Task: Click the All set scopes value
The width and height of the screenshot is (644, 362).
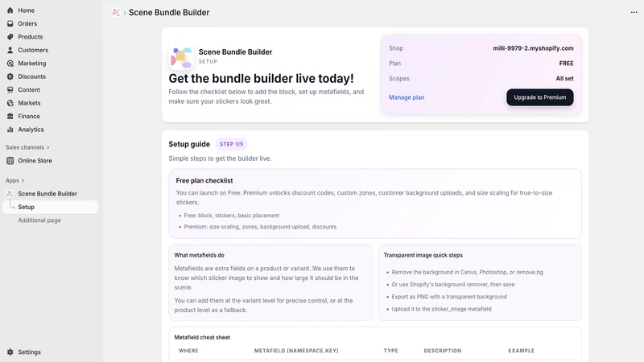Action: pyautogui.click(x=565, y=78)
